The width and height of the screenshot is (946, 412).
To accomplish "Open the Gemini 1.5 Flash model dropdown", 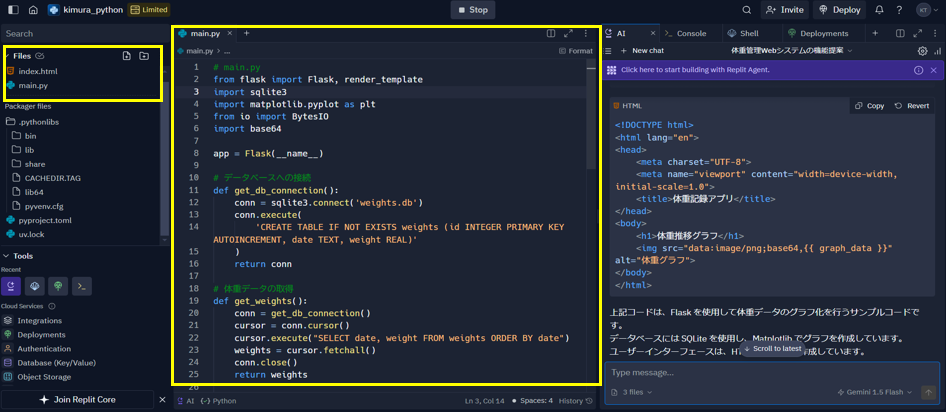I will click(875, 392).
